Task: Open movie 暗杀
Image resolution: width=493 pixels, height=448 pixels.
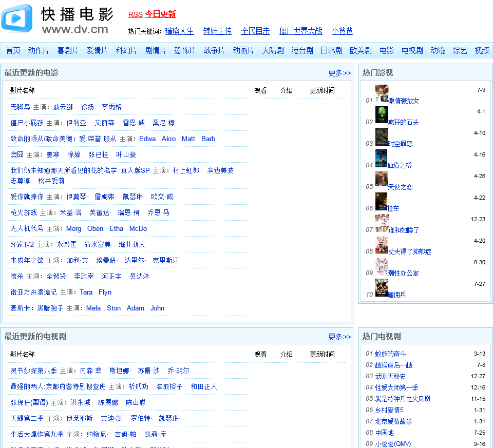Action: point(16,277)
